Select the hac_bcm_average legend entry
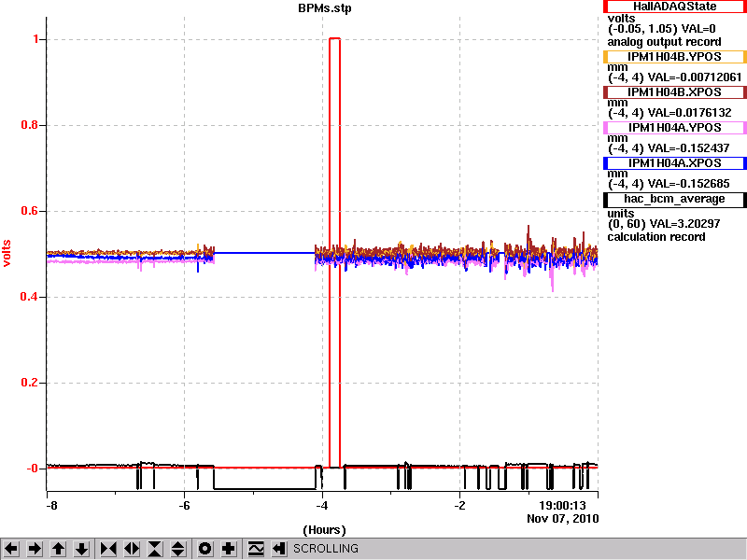The image size is (747, 560). pyautogui.click(x=674, y=199)
